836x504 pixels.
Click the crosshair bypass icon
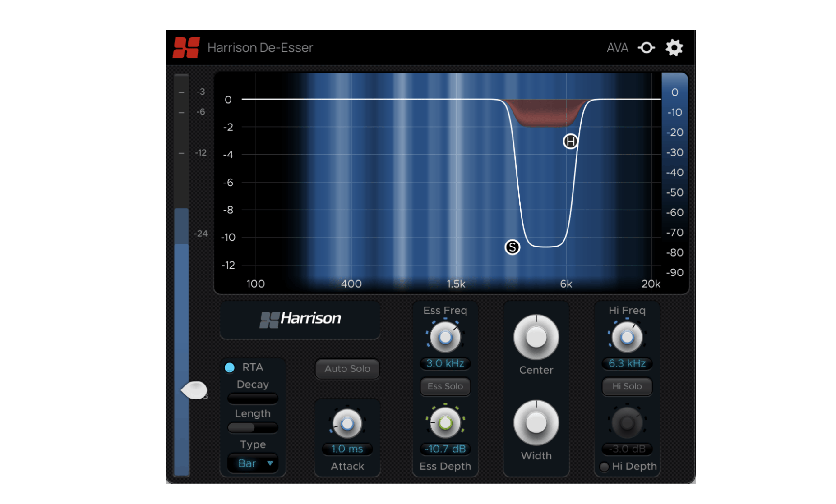(646, 47)
